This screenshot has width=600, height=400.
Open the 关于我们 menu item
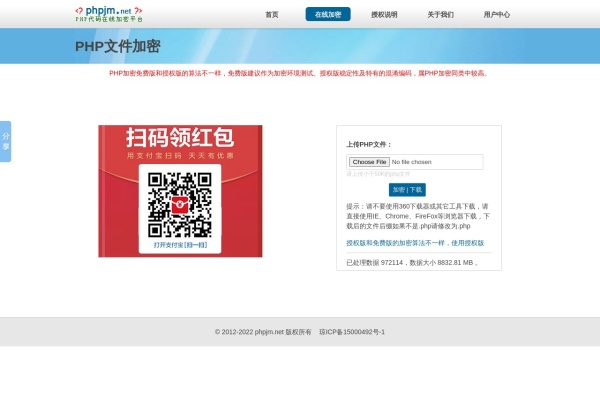(x=440, y=15)
